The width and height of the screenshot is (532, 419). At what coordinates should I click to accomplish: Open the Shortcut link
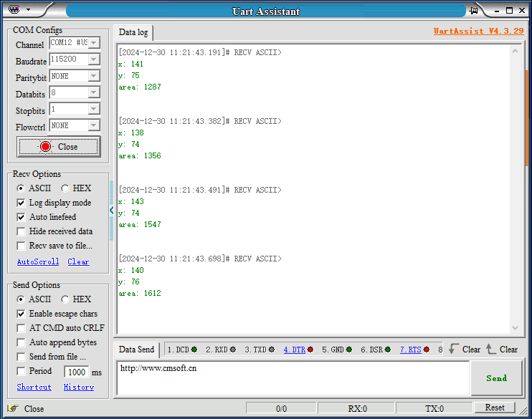tap(34, 387)
